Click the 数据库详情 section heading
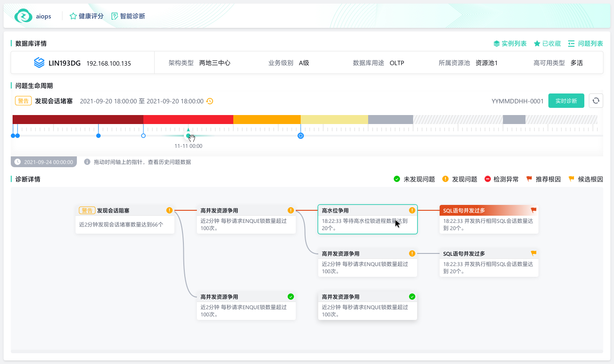The height and width of the screenshot is (364, 614). [x=31, y=44]
